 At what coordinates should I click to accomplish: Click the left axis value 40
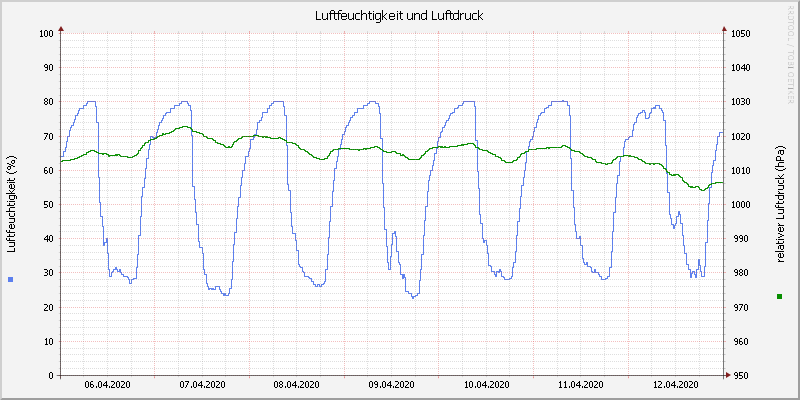(x=48, y=239)
